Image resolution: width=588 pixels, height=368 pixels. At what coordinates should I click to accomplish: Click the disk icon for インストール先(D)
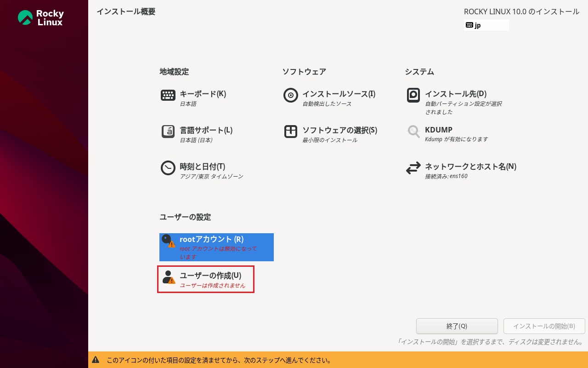[x=413, y=95]
